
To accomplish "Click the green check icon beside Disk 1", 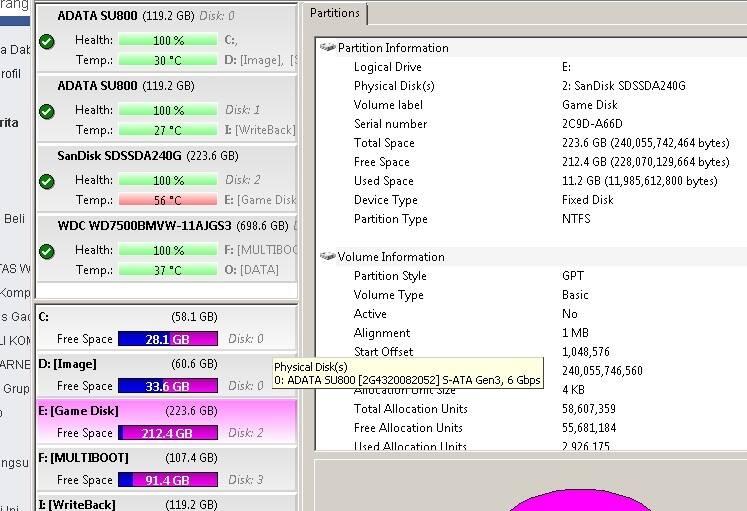I will click(x=47, y=112).
